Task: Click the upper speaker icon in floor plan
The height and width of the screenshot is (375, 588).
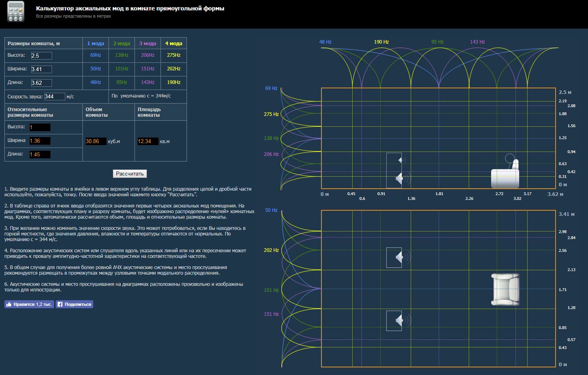Action: 403,257
